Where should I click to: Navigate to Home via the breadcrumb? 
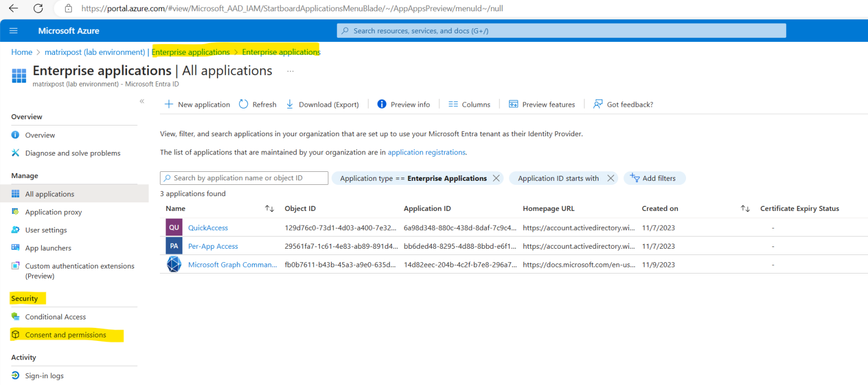click(x=21, y=51)
